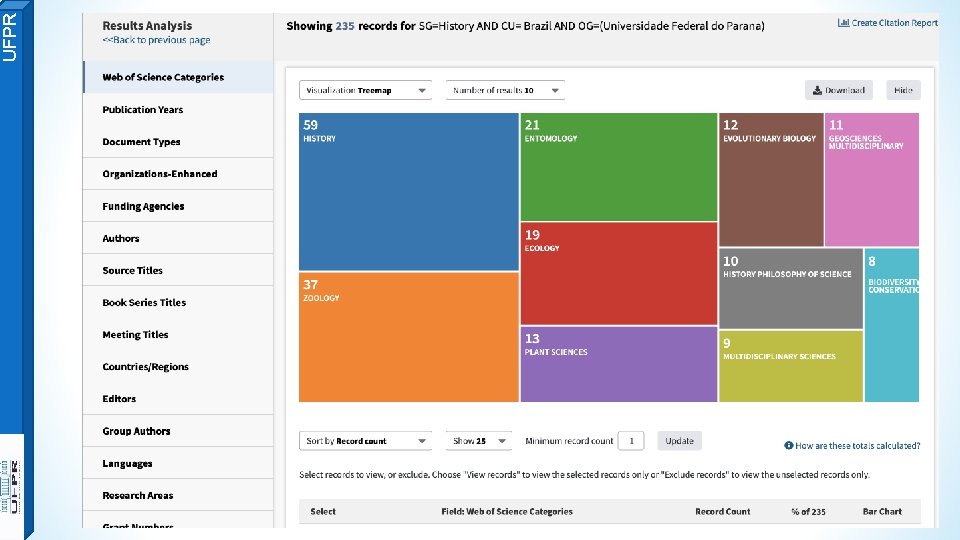This screenshot has width=960, height=540.
Task: Open Funding Agencies analysis option
Action: 143,206
